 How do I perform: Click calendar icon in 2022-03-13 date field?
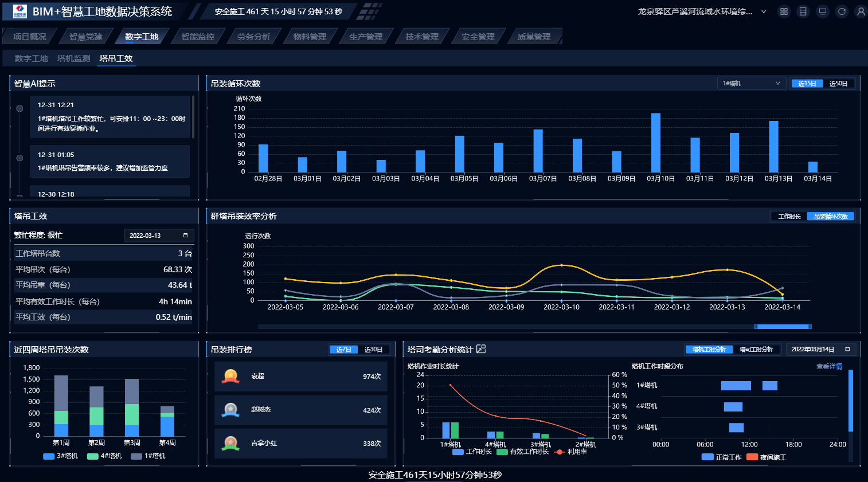(185, 236)
